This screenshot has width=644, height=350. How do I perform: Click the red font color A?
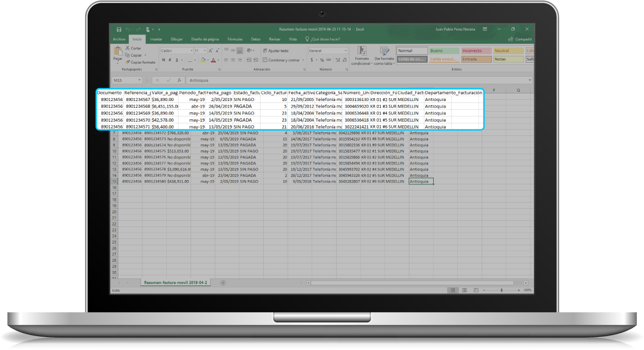(214, 60)
